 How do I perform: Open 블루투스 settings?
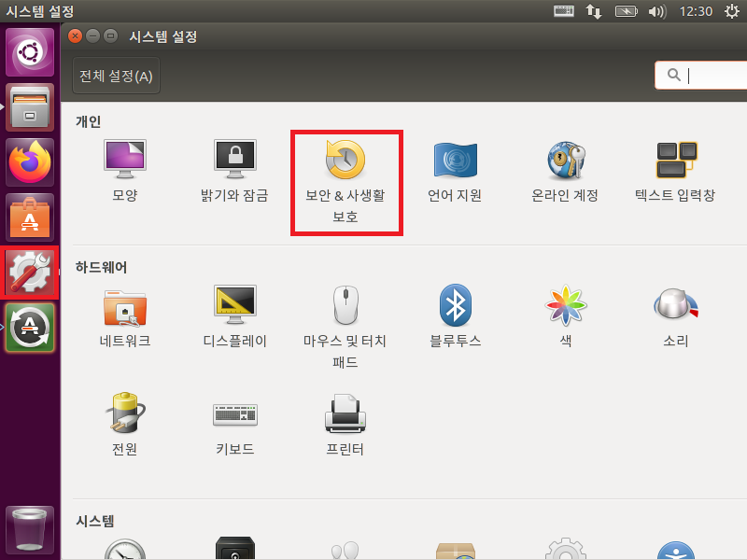(x=455, y=316)
